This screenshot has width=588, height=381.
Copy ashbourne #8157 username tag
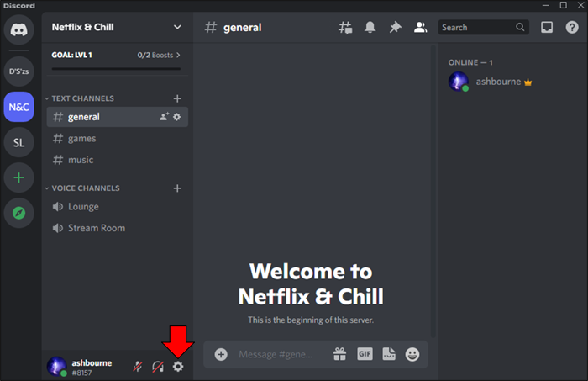[92, 368]
